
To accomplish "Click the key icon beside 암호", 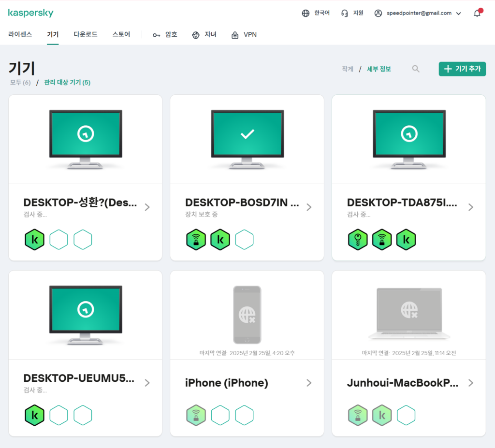I will (156, 35).
